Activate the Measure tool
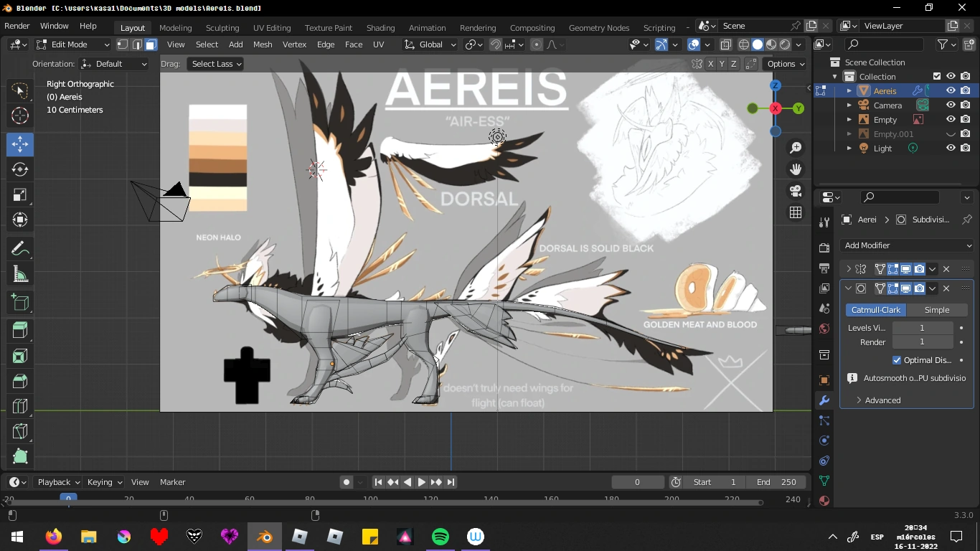The height and width of the screenshot is (551, 980). (19, 273)
